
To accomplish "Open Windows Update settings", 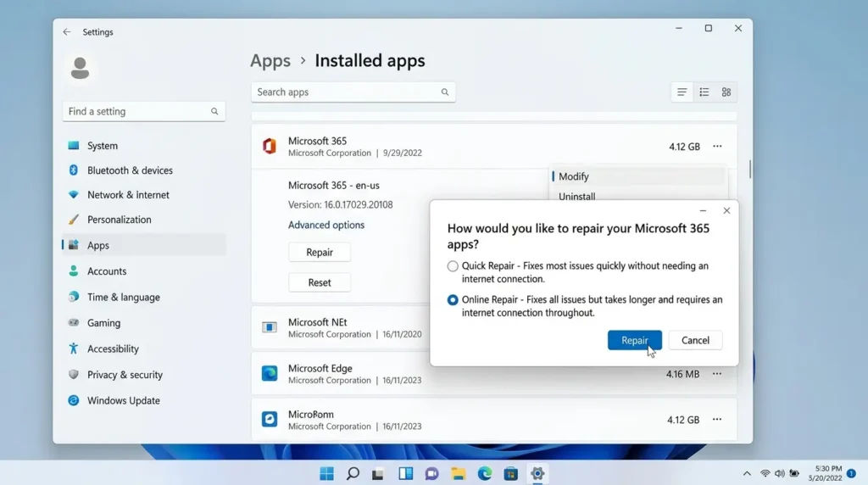I will (144, 400).
